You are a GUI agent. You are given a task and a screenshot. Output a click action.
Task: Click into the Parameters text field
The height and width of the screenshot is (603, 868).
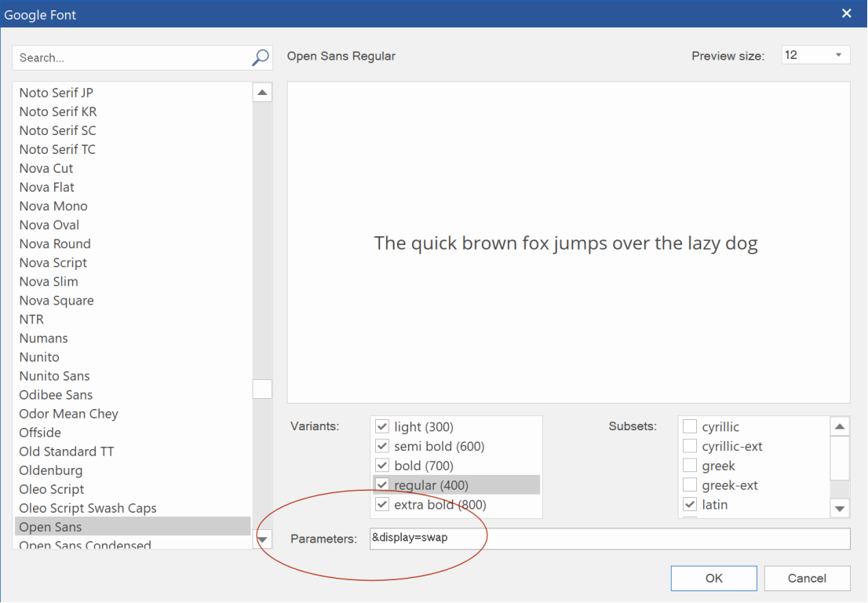click(x=610, y=538)
